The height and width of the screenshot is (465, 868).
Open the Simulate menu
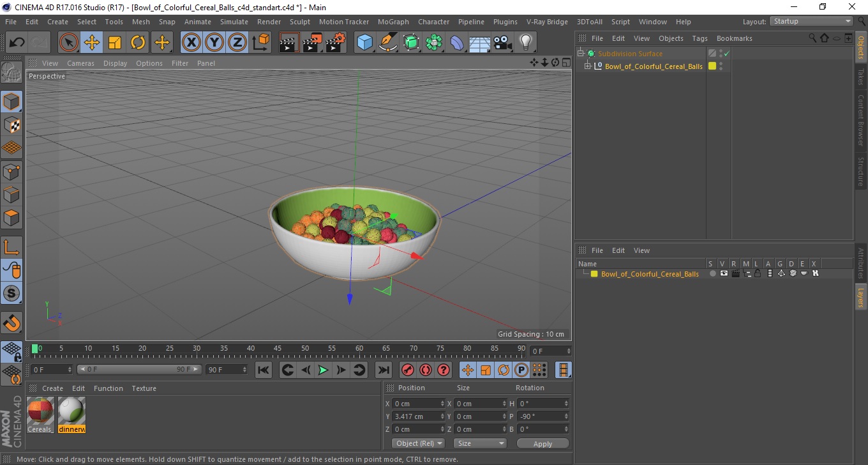click(234, 22)
